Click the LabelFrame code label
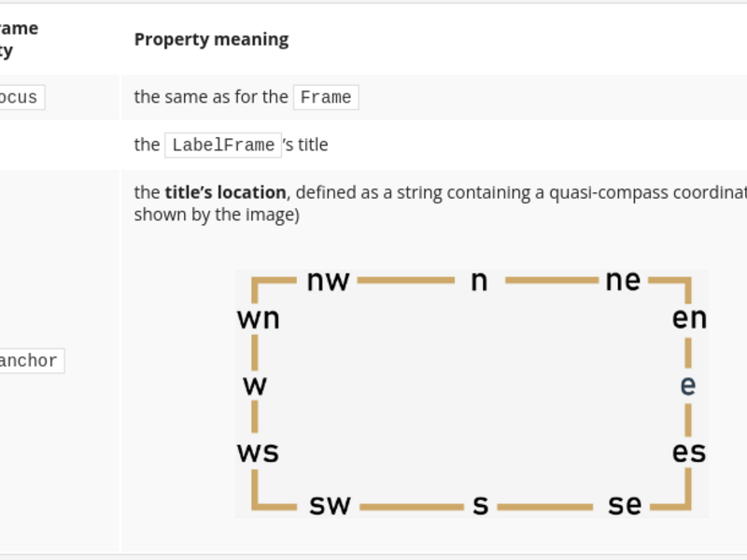 223,146
